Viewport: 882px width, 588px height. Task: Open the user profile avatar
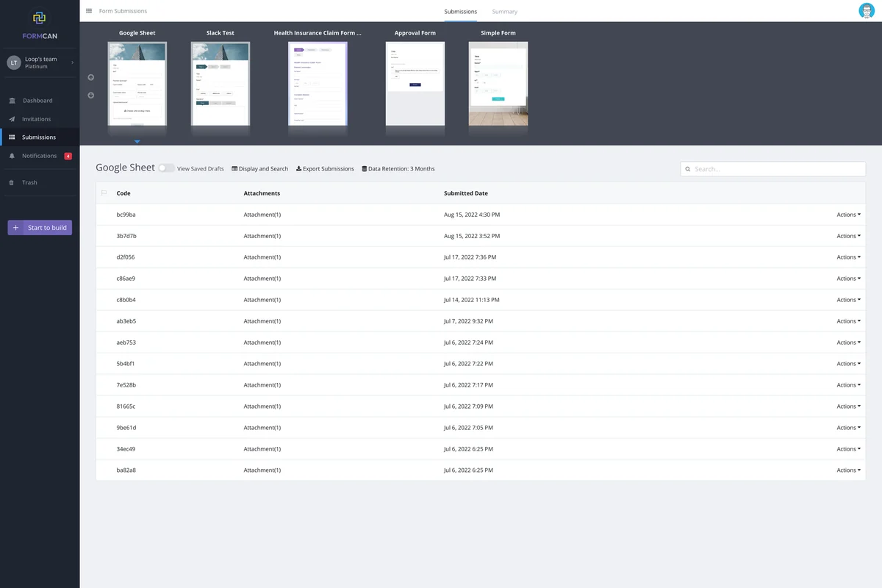(867, 10)
